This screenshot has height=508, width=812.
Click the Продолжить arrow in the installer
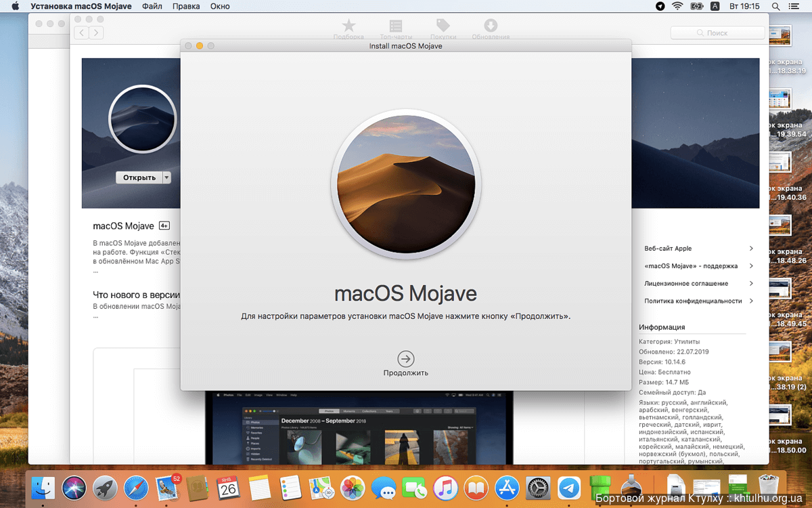point(406,359)
